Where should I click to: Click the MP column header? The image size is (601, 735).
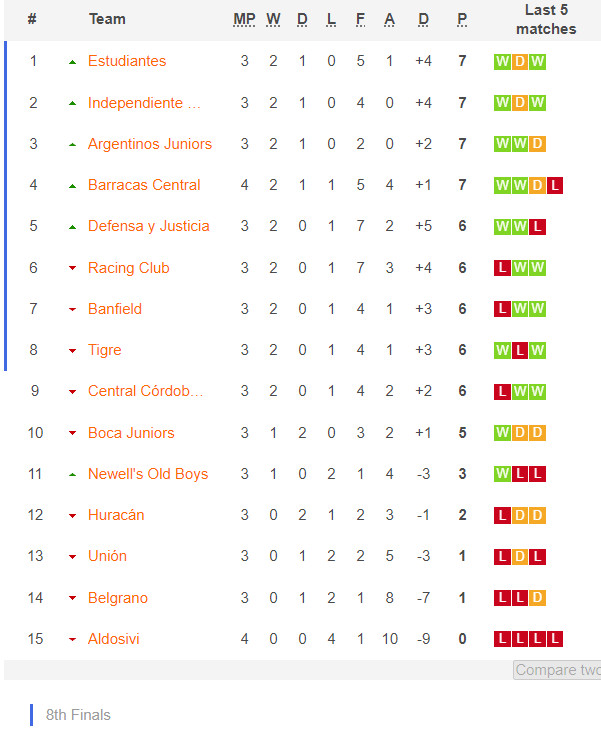point(244,19)
